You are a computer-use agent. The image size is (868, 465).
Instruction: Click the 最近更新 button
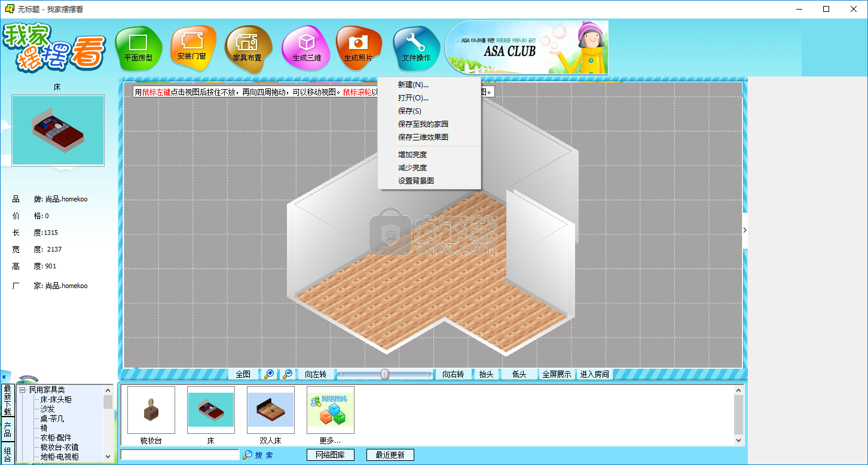(390, 455)
